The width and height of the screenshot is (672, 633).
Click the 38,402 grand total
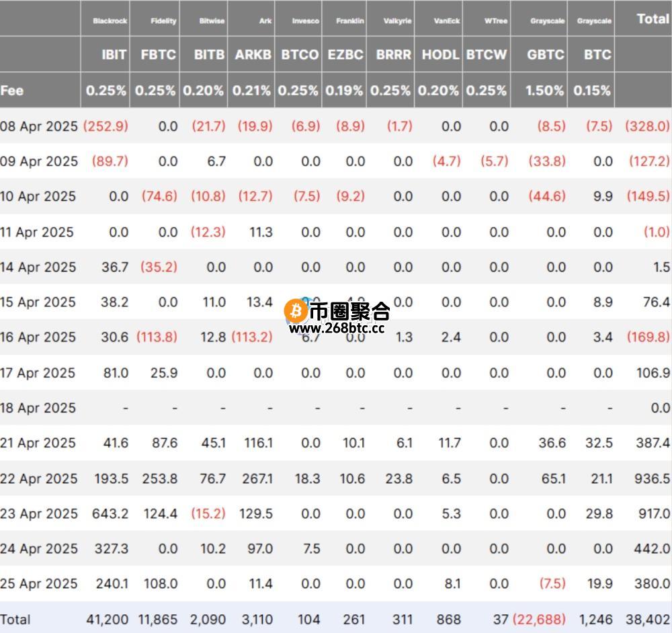point(648,620)
